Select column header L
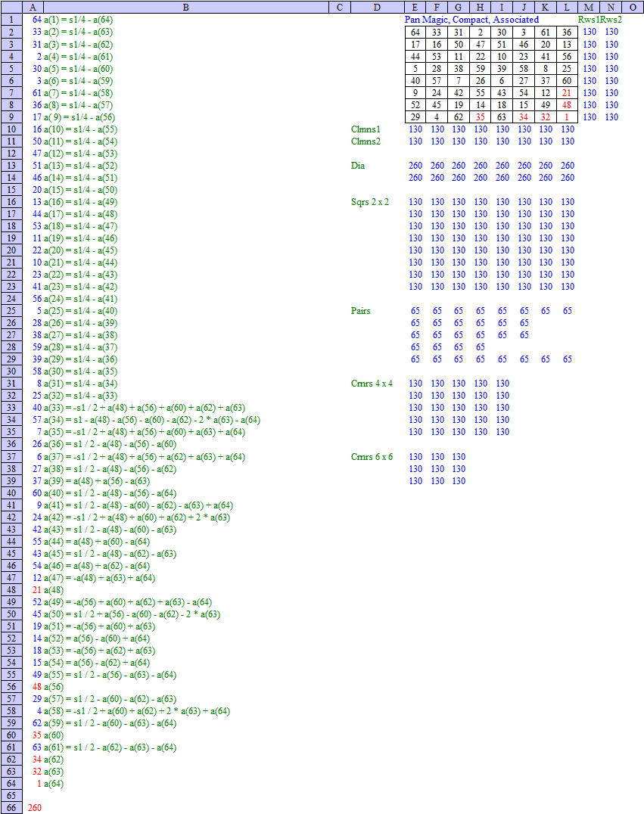644x814 pixels. click(567, 8)
